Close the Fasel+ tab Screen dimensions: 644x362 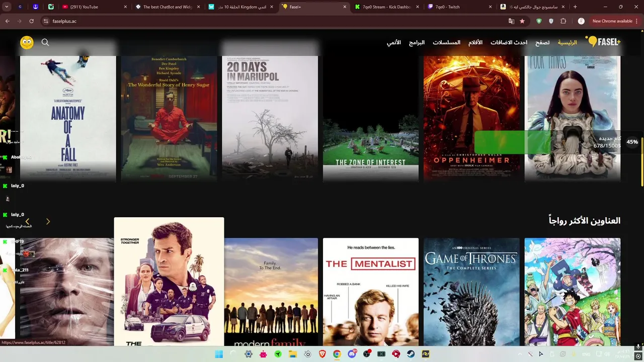point(345,7)
